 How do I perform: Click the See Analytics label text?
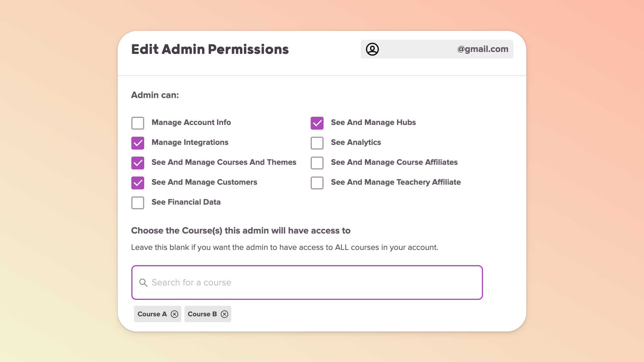pyautogui.click(x=356, y=143)
